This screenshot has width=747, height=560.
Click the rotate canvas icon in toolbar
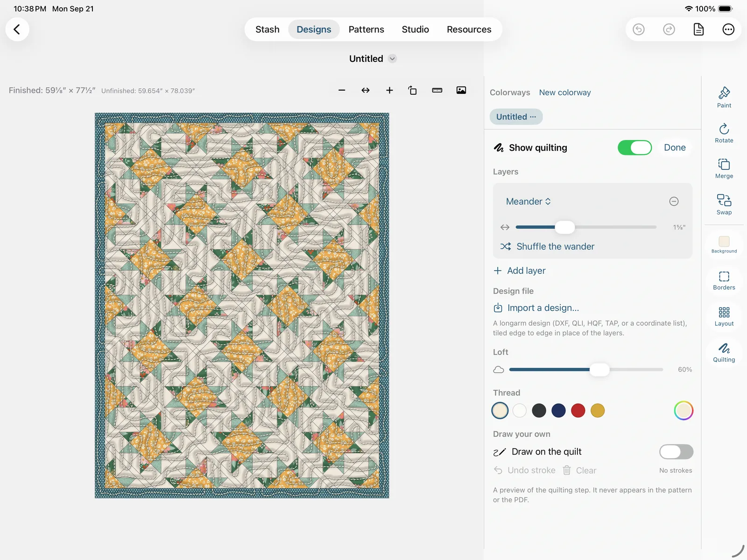pyautogui.click(x=413, y=90)
